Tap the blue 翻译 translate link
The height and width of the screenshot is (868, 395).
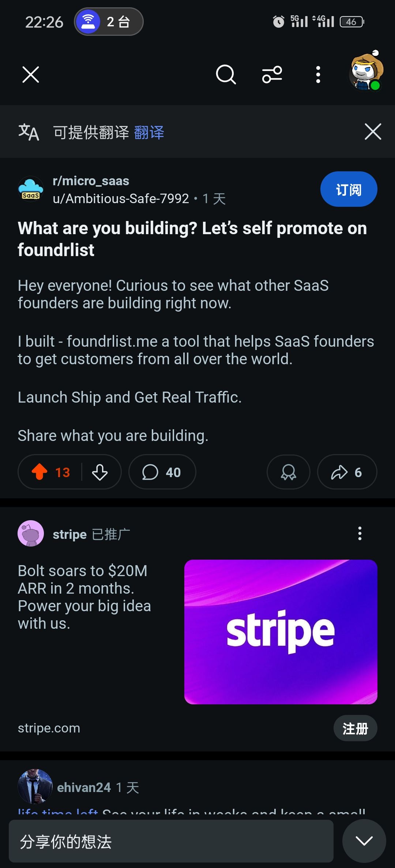pos(149,132)
